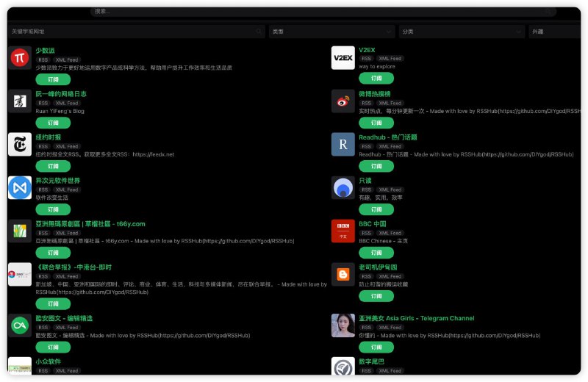Click the RSS tag under 微博热搜榜
Screen dimensions: 588x382
pyautogui.click(x=366, y=103)
